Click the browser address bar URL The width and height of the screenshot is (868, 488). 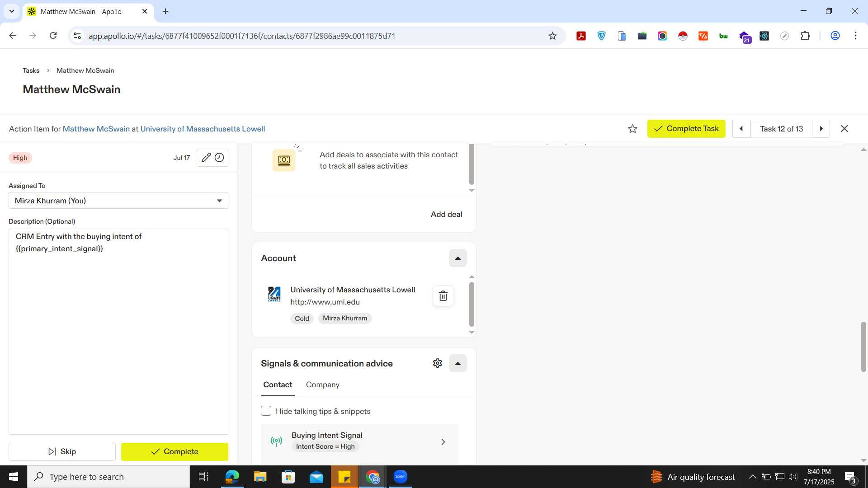[x=242, y=36]
